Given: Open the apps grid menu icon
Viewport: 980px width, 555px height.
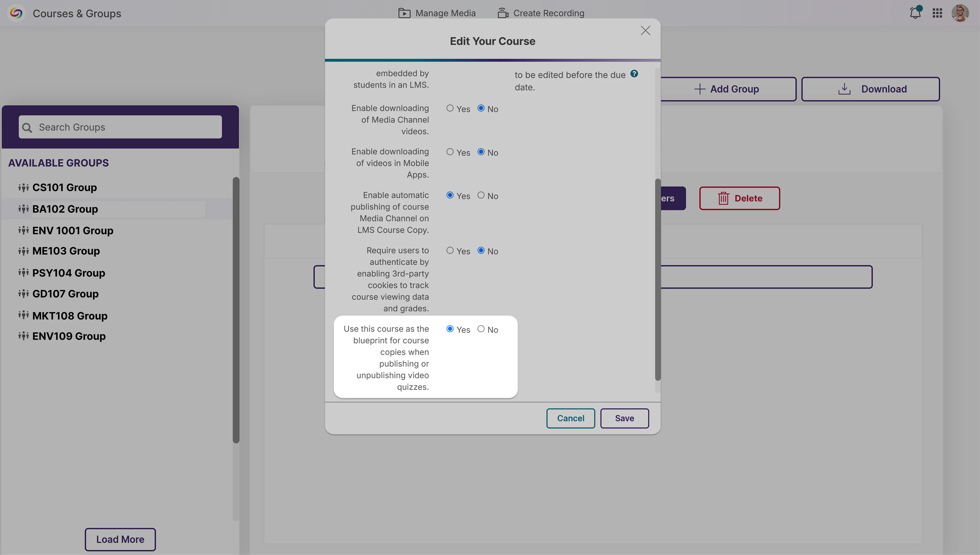Looking at the screenshot, I should click(937, 13).
